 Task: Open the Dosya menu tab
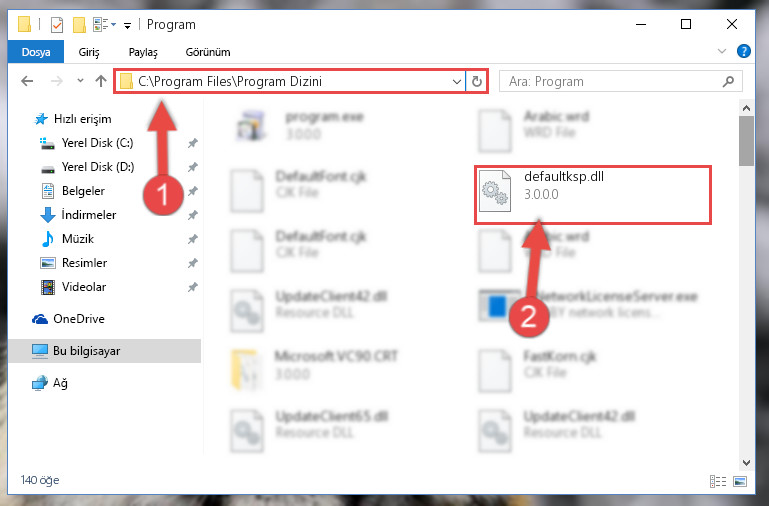click(x=36, y=52)
